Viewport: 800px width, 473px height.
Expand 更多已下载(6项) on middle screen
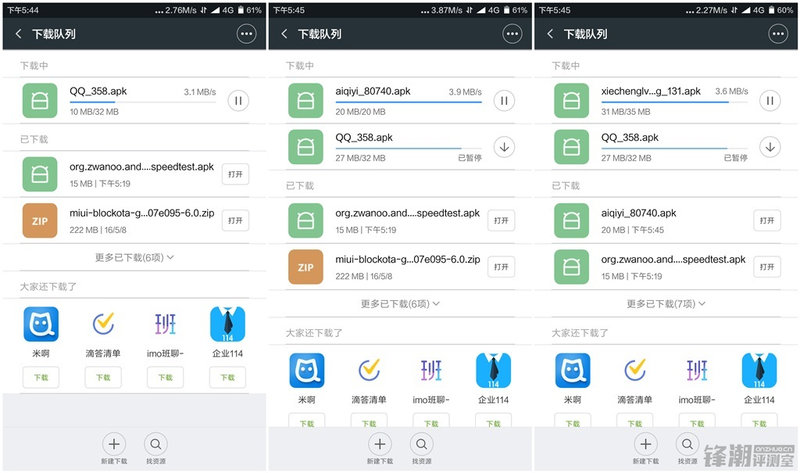[x=400, y=303]
